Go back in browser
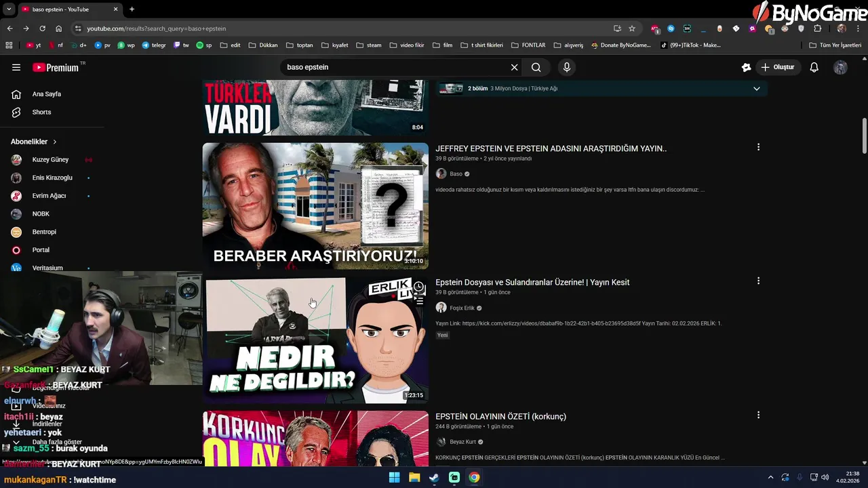Image resolution: width=868 pixels, height=488 pixels. 9,28
